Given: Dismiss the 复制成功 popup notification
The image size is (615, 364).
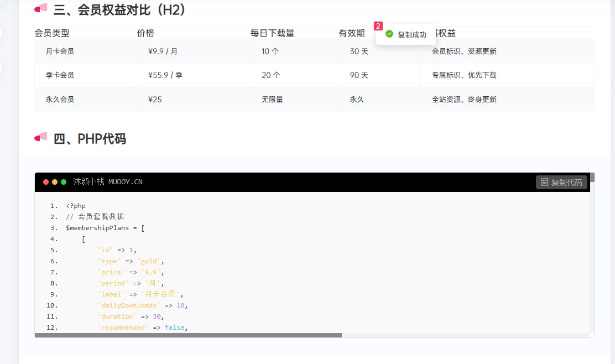Looking at the screenshot, I should (406, 34).
